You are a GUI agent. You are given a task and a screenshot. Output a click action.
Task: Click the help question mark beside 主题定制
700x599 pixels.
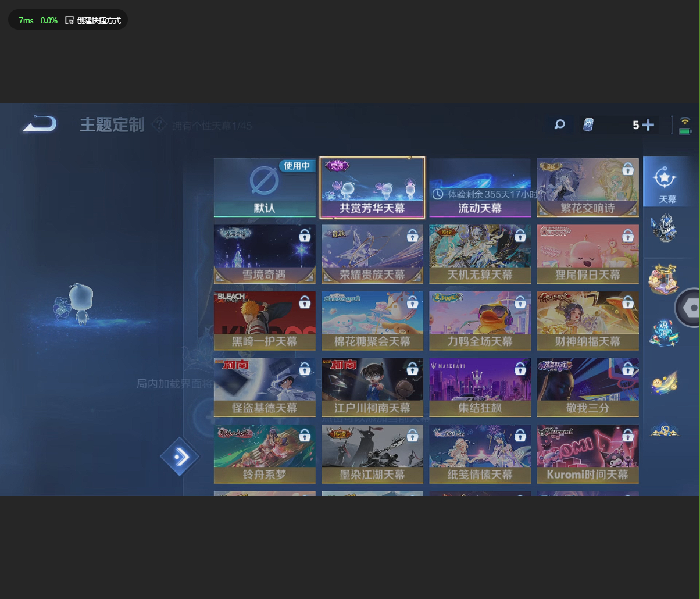(159, 124)
